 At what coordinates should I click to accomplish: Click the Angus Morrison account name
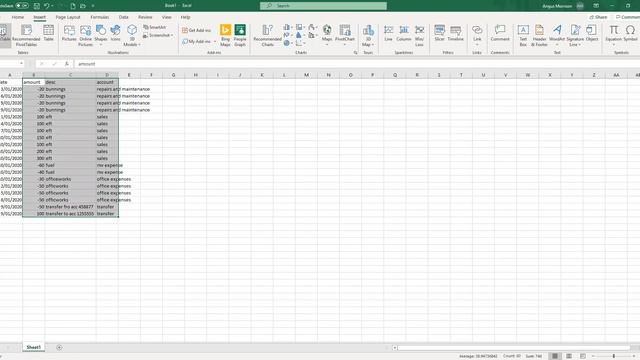[x=557, y=6]
